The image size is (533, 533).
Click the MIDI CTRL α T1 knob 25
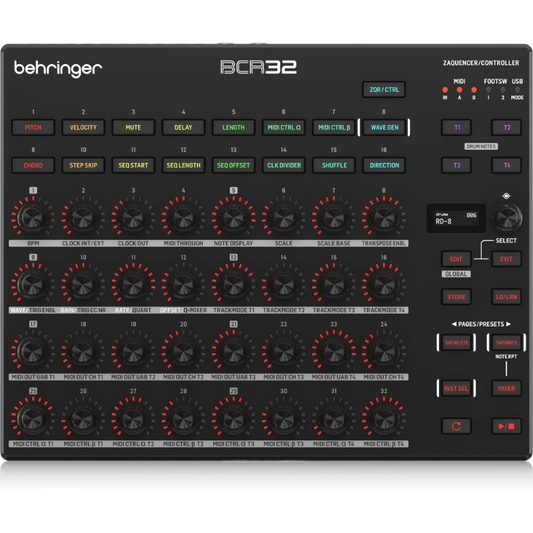(x=32, y=418)
